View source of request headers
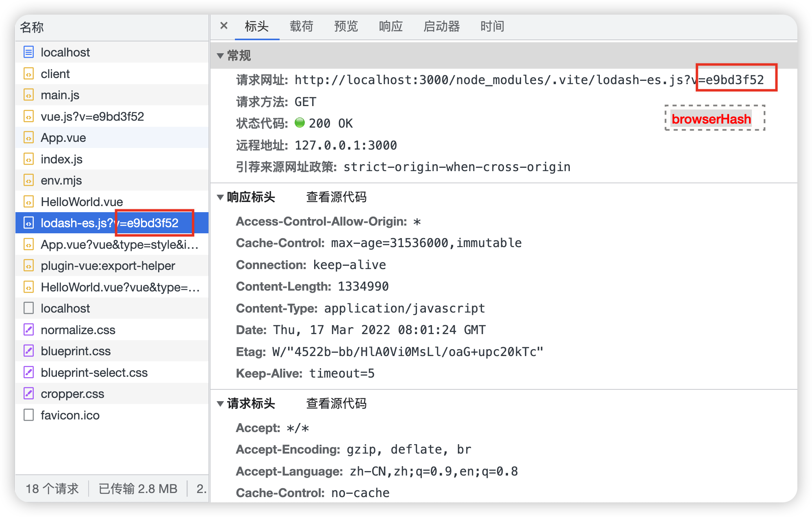Screen dimensions: 812x517 336,404
